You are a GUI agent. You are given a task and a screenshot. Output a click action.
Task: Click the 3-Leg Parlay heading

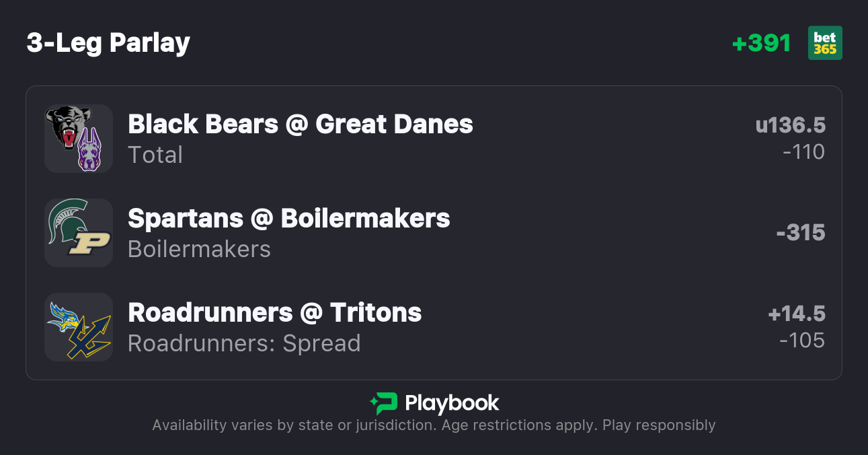[108, 43]
